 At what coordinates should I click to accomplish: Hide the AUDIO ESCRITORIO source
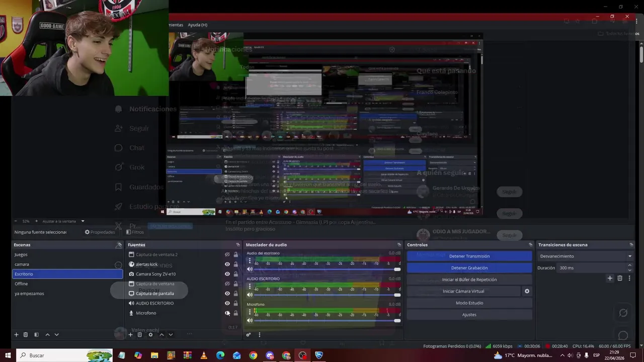[x=227, y=303]
